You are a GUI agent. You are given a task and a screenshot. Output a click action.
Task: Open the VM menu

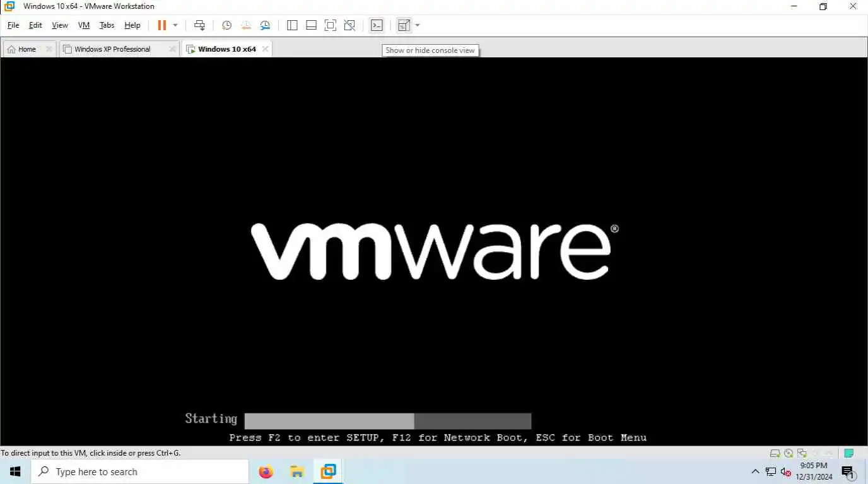click(x=84, y=25)
